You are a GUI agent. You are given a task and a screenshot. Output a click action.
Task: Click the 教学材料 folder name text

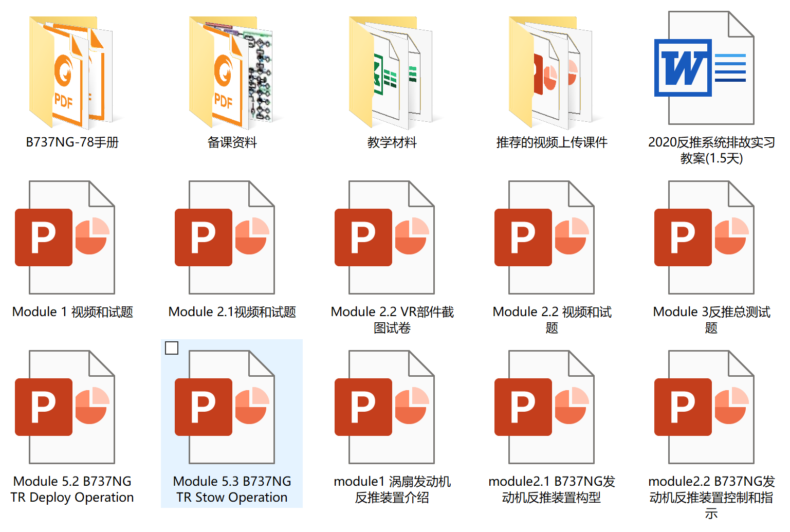click(x=392, y=142)
